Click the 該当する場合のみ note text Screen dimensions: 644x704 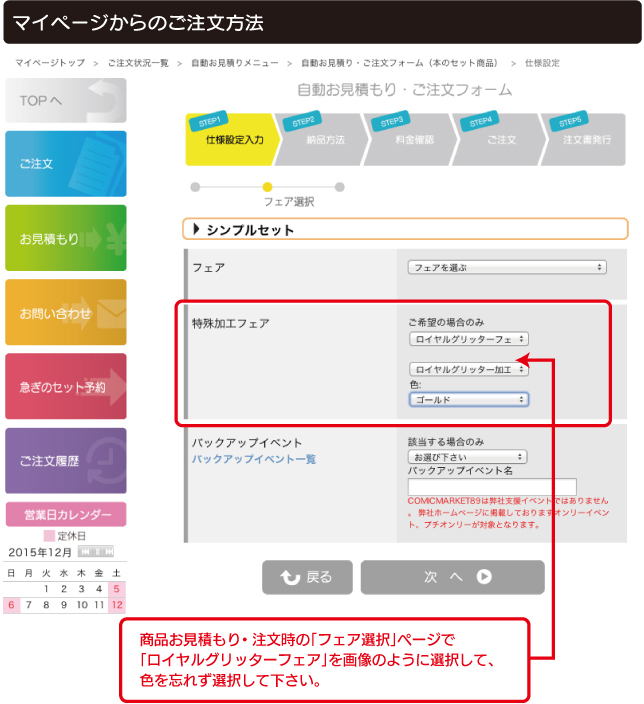(x=446, y=442)
